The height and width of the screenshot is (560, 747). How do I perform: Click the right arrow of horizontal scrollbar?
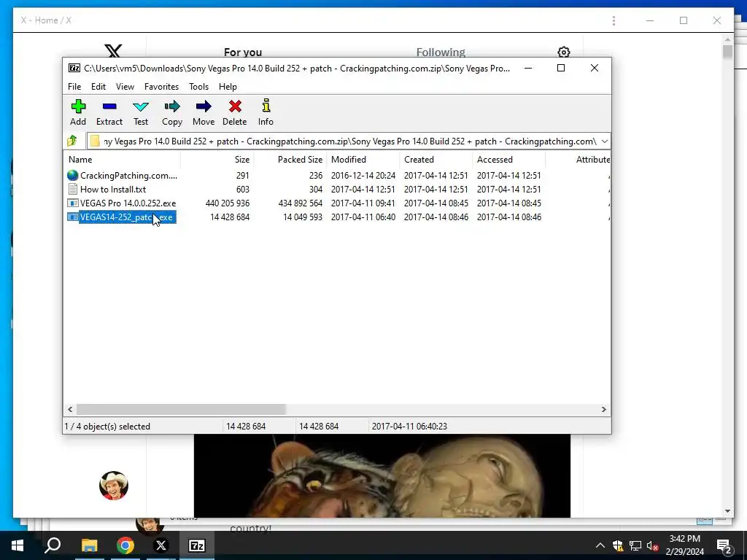[603, 410]
